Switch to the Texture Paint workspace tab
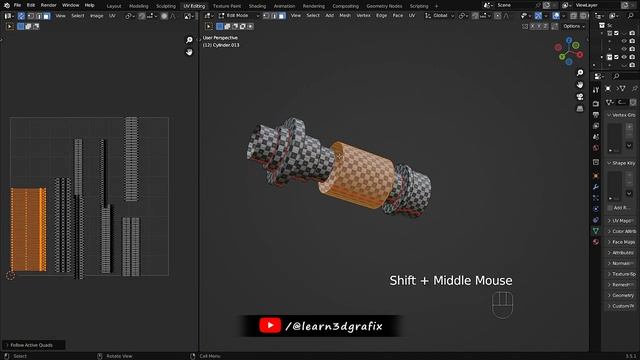640x360 pixels. 227,6
